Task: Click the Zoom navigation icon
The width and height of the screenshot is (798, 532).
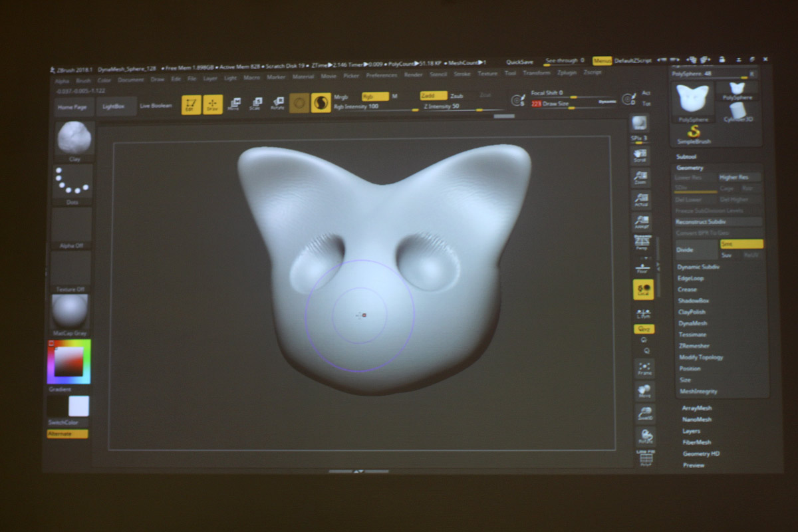Action: pos(641,178)
